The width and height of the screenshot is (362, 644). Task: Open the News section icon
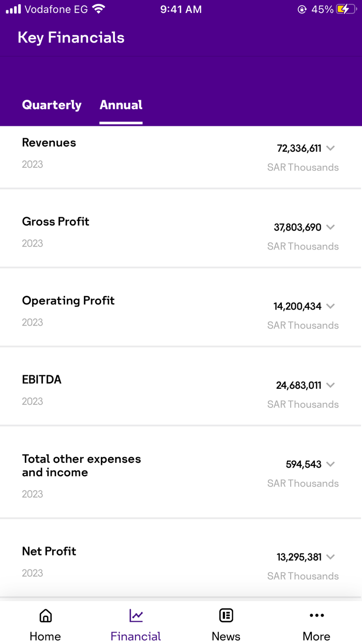[226, 616]
